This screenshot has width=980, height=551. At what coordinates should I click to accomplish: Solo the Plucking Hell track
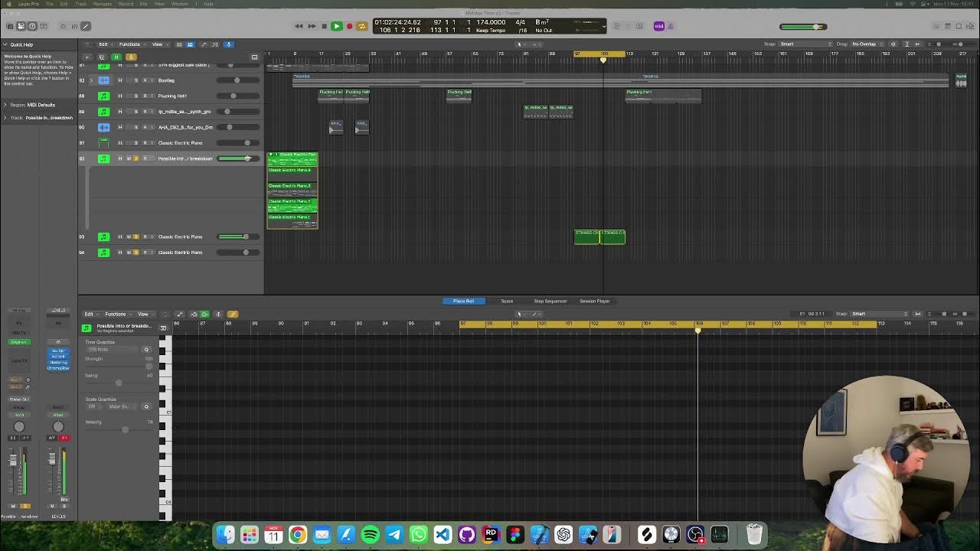[136, 96]
